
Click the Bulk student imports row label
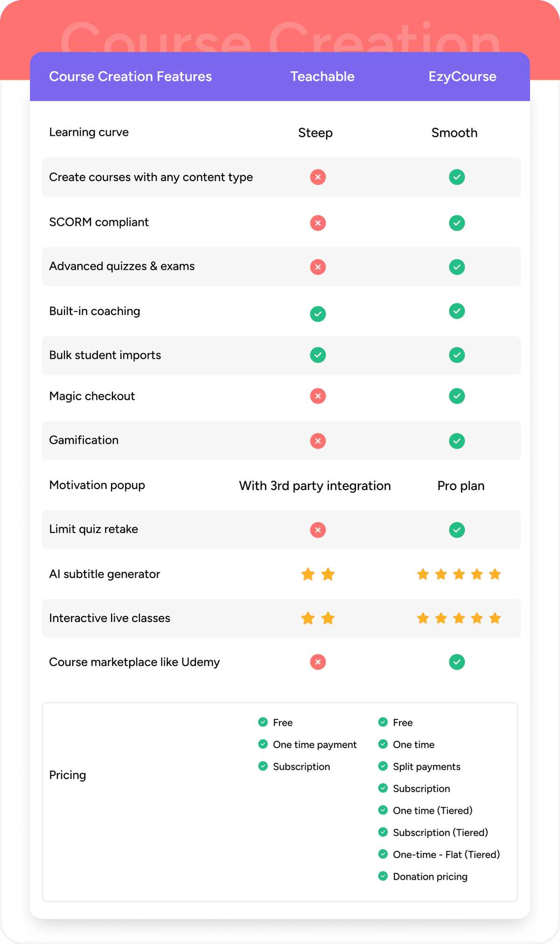click(105, 355)
